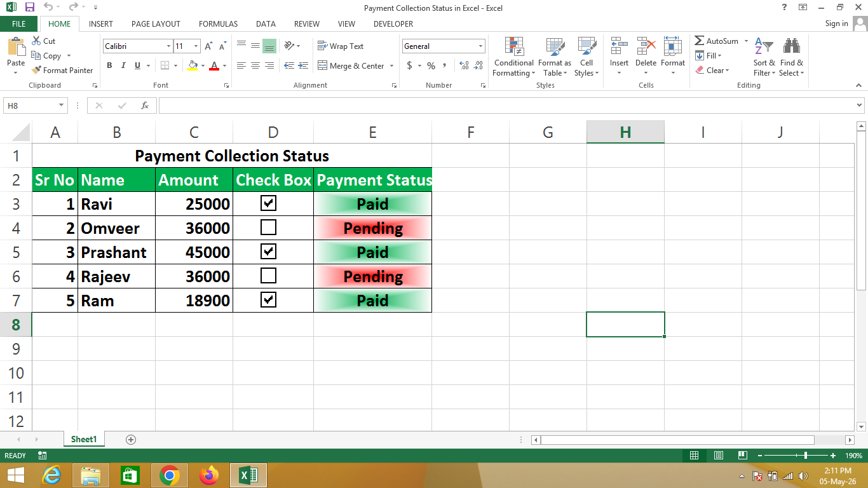Click into the formula bar
The image size is (868, 488).
coord(506,105)
